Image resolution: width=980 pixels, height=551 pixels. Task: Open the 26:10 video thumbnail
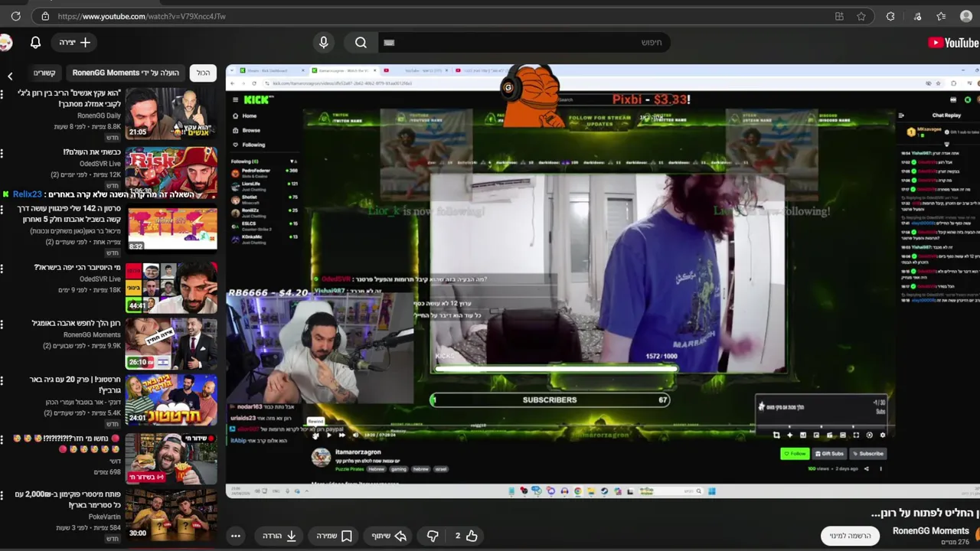(171, 344)
